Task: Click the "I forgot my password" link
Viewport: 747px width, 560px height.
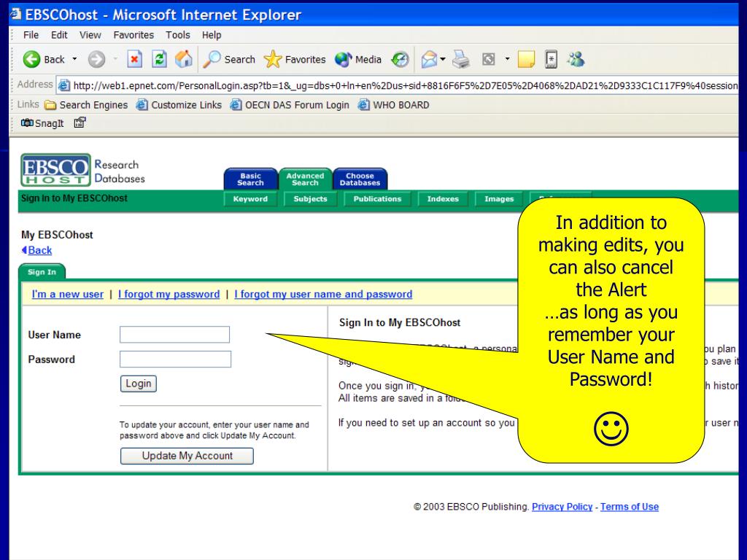Action: pos(169,294)
